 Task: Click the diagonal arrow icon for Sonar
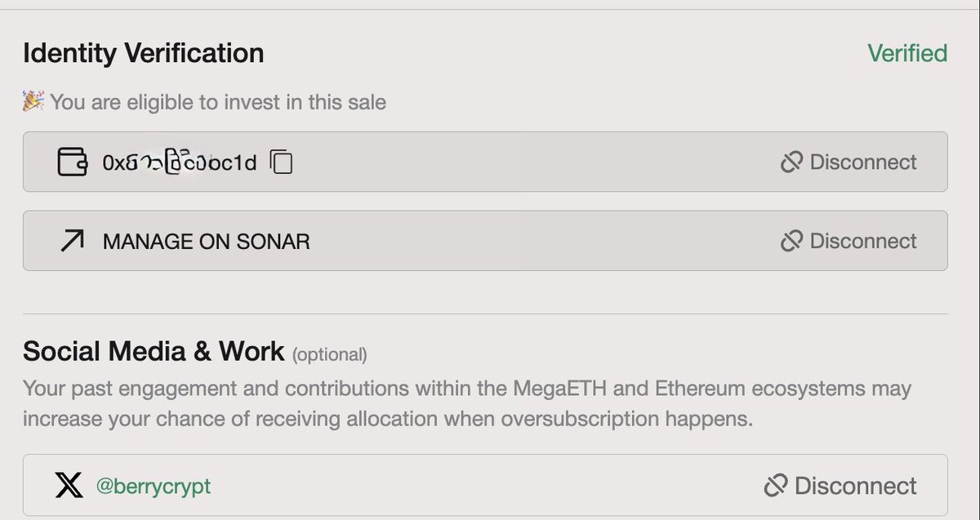(x=72, y=241)
